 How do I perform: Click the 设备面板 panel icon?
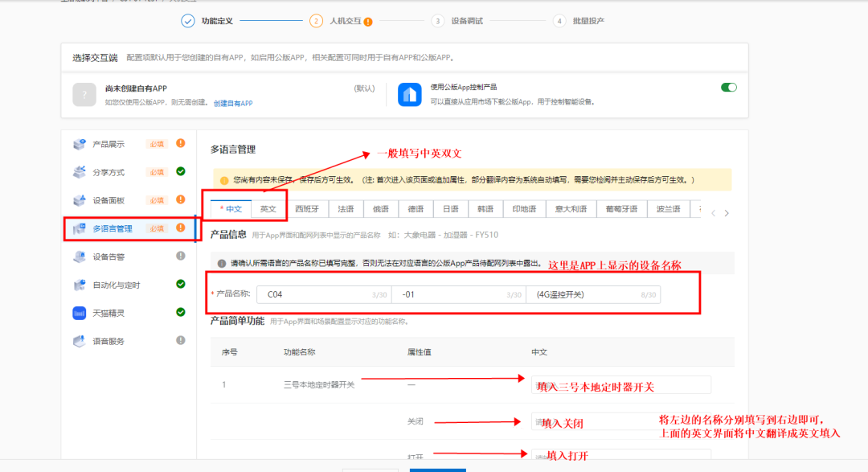(x=79, y=200)
